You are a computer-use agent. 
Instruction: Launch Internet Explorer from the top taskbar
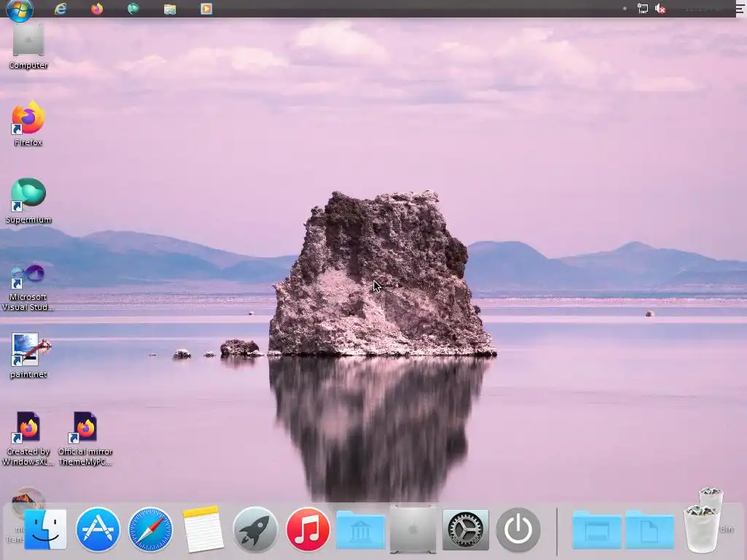[60, 9]
